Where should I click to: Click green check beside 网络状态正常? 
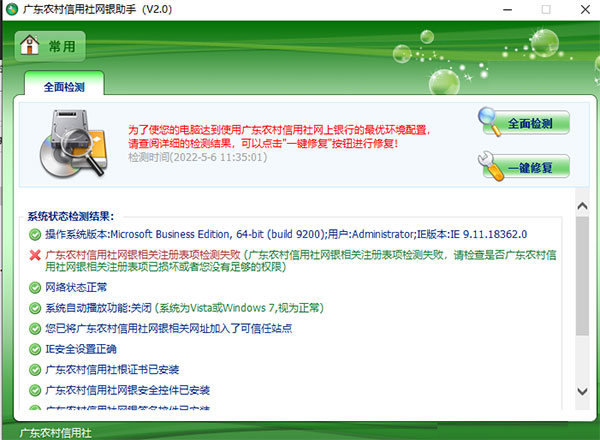35,287
